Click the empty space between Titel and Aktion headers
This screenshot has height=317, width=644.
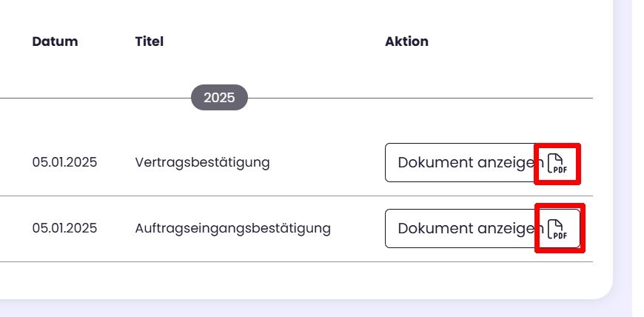pyautogui.click(x=274, y=41)
